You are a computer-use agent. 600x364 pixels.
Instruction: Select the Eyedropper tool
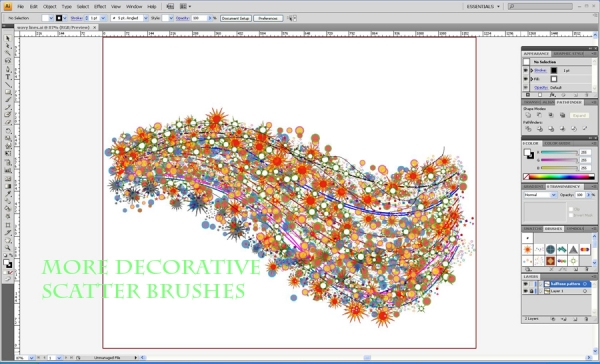[x=8, y=194]
